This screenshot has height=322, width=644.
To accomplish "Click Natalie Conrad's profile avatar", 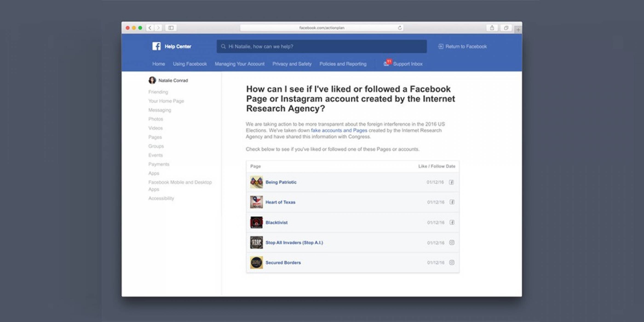I will click(152, 80).
